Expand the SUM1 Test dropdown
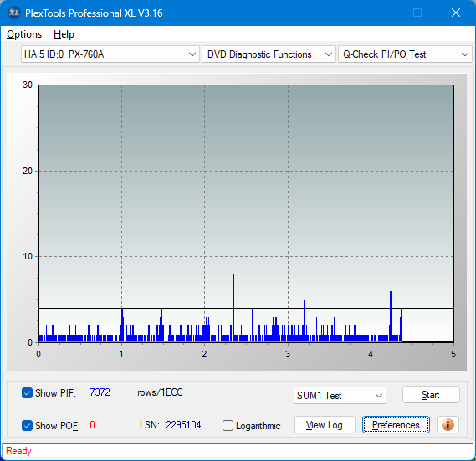 340,396
